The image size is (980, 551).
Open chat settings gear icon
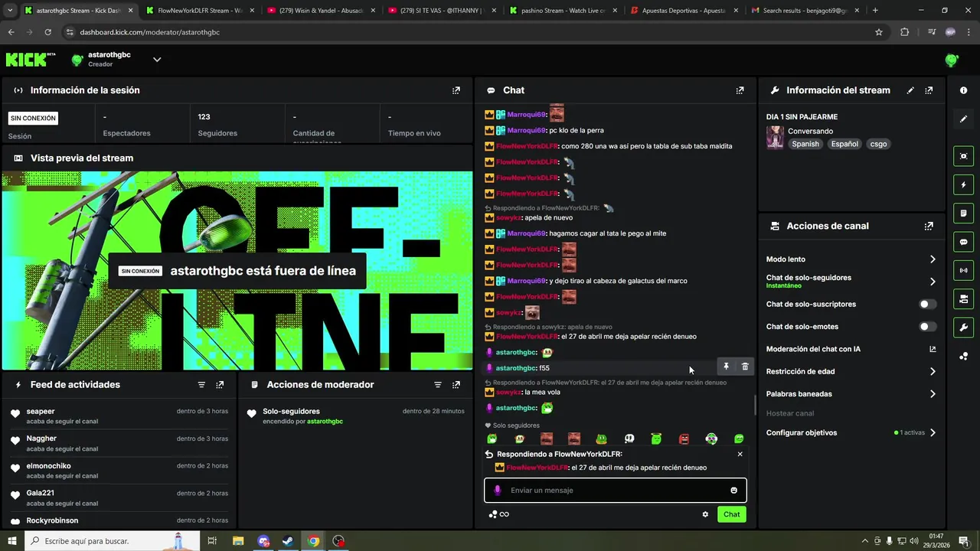[705, 514]
